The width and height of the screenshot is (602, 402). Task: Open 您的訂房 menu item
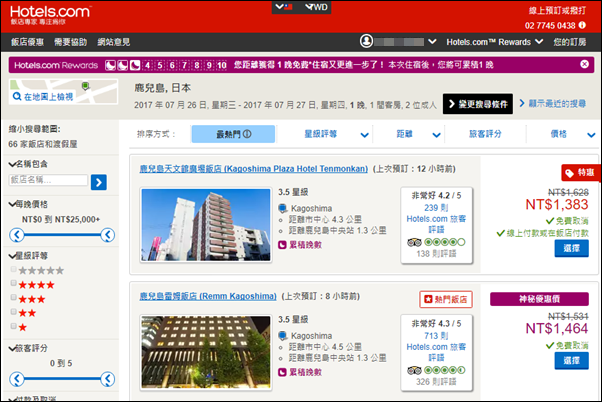pyautogui.click(x=570, y=42)
